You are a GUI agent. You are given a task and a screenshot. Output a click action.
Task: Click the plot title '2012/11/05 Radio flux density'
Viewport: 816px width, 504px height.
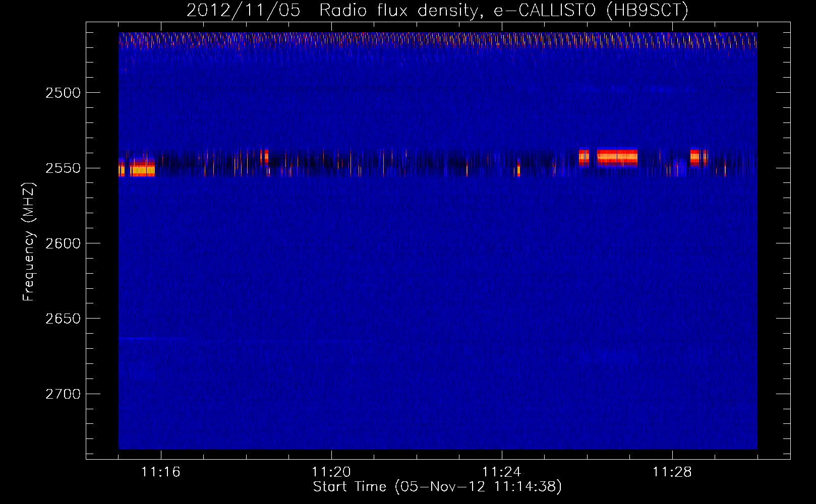pos(437,10)
